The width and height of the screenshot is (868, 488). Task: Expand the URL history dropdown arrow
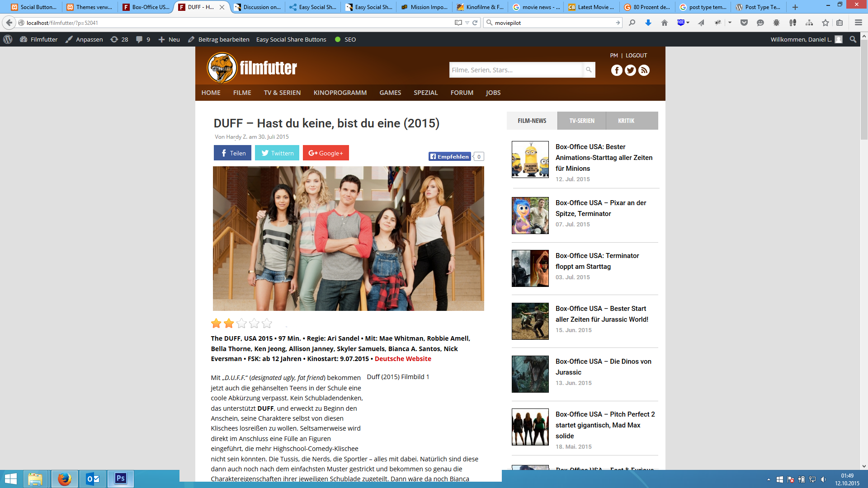[467, 23]
